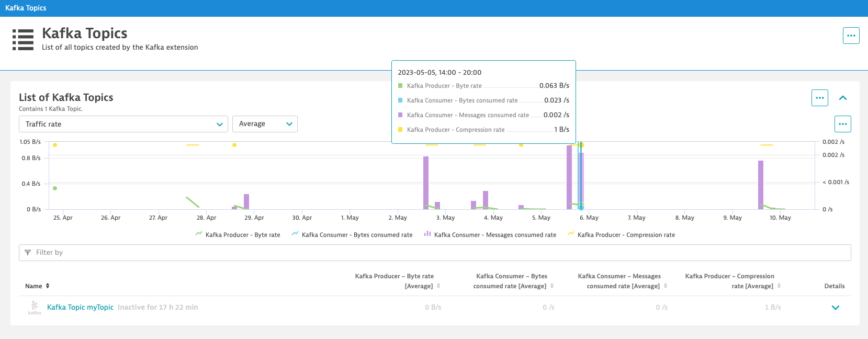Click the 'List of Kafka Topics' section heading
Image resolution: width=868 pixels, height=339 pixels.
click(x=66, y=97)
